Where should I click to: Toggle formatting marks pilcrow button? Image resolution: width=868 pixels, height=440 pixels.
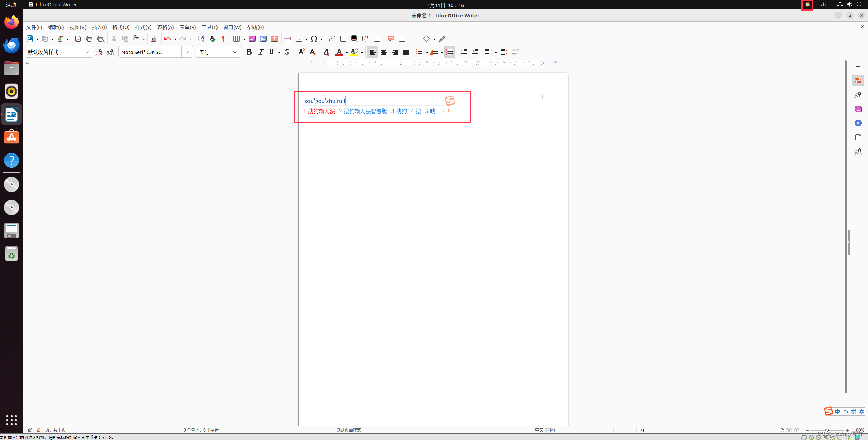tap(223, 39)
